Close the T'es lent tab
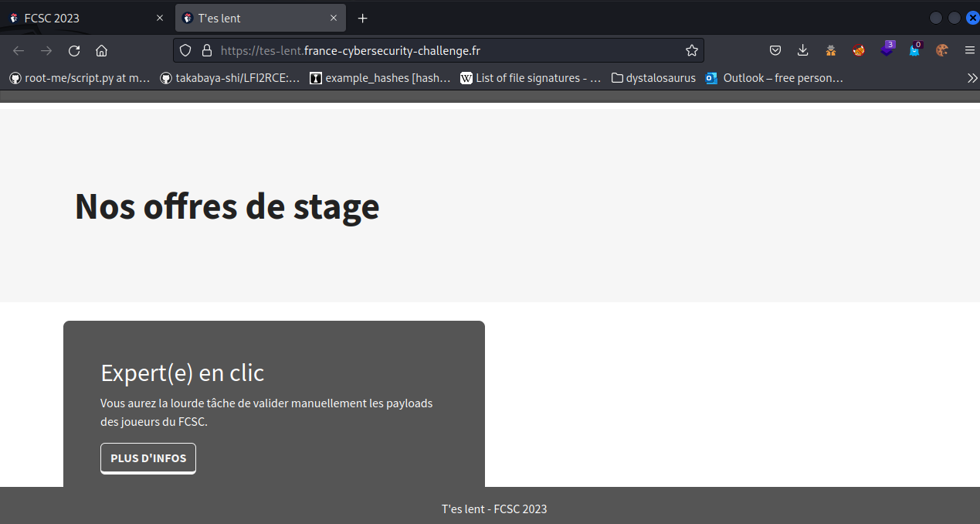The height and width of the screenshot is (524, 980). [334, 19]
